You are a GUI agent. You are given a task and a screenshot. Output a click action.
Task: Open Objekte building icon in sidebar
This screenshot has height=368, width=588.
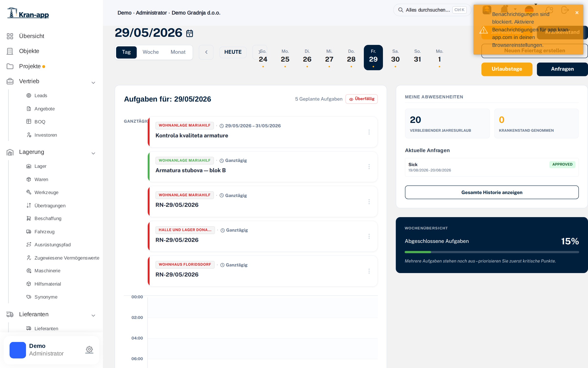(10, 51)
